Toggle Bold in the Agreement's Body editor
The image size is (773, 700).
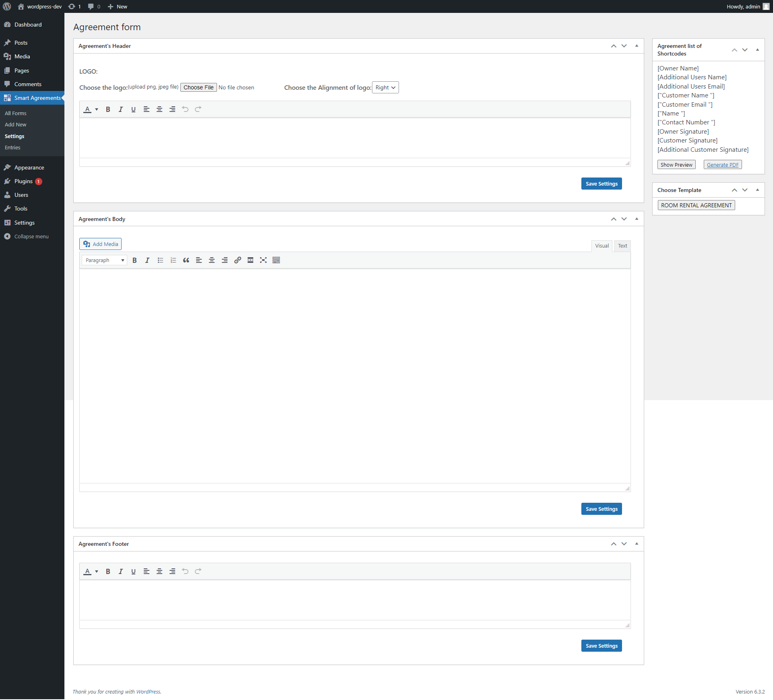click(134, 260)
